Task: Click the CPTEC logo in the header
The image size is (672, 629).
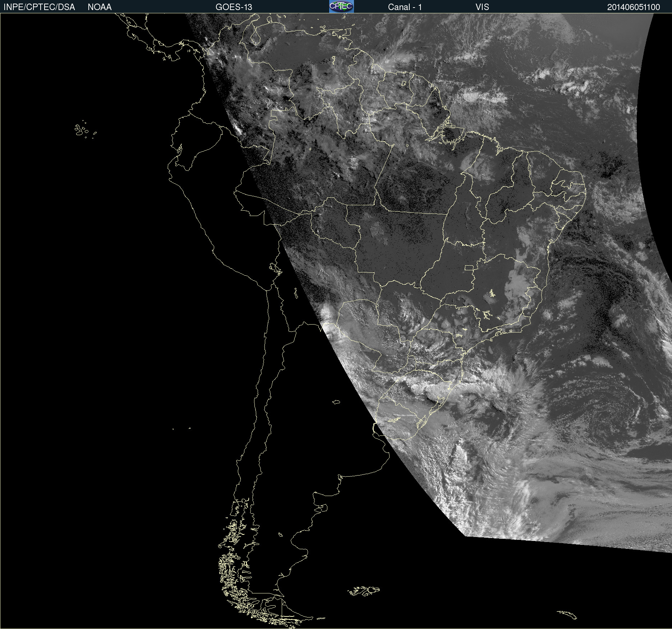Action: 341,6
